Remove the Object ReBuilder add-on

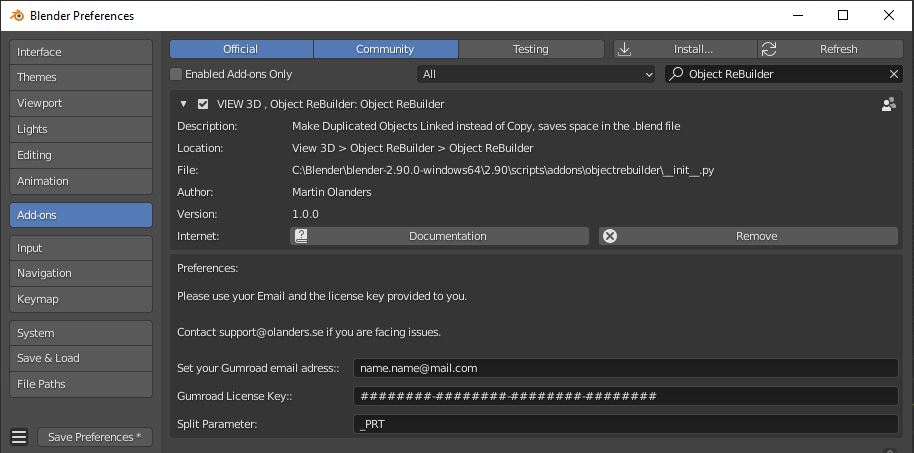[748, 236]
